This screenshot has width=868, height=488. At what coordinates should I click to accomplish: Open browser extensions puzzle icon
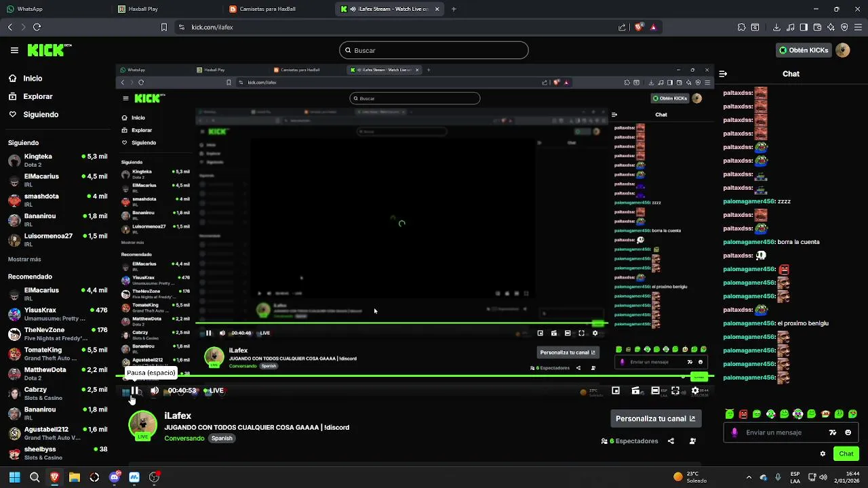(741, 27)
